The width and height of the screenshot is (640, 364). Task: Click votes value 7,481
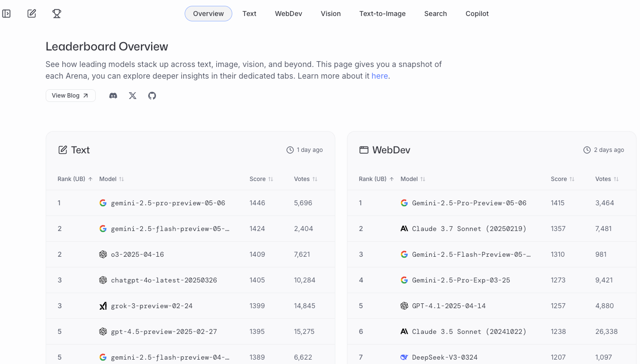(604, 229)
